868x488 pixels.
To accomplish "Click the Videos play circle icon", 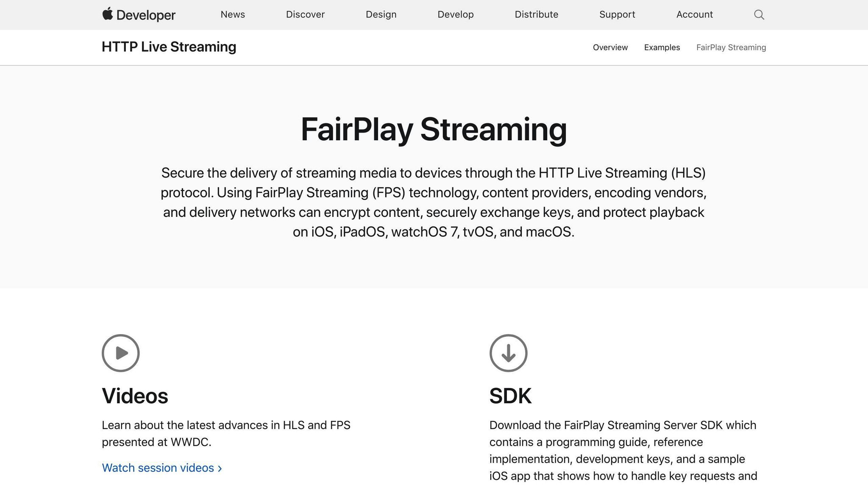I will [x=121, y=353].
